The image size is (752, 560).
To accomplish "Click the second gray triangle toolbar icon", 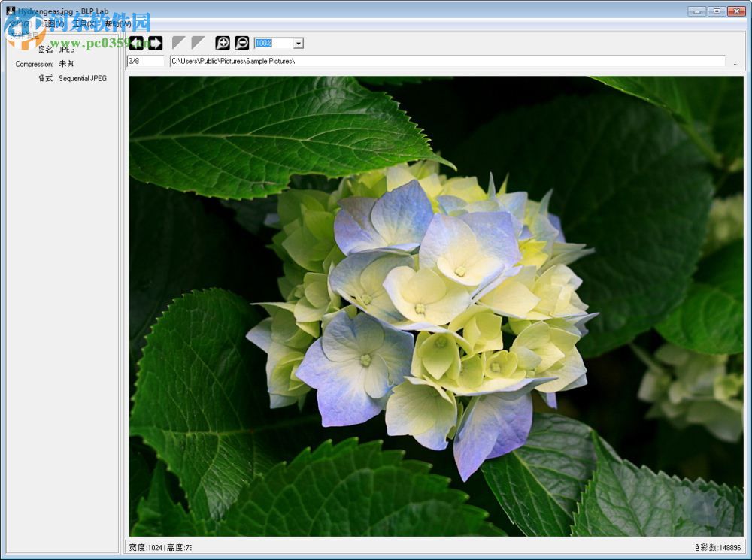I will (198, 43).
